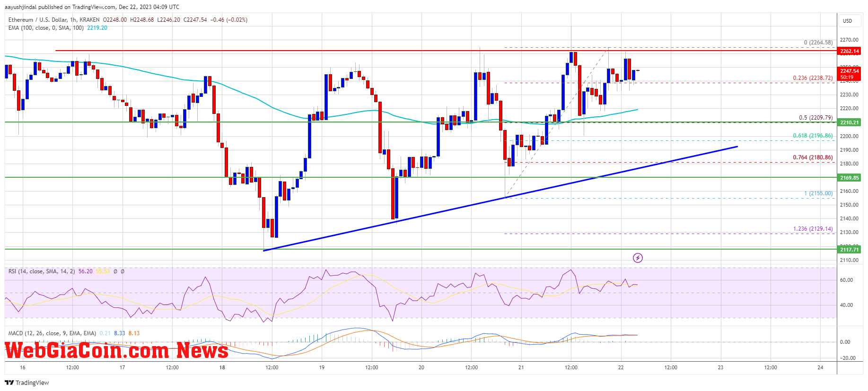The image size is (868, 391).
Task: Click the Fibonacci label 0.764 (2180.86)
Action: coord(813,157)
